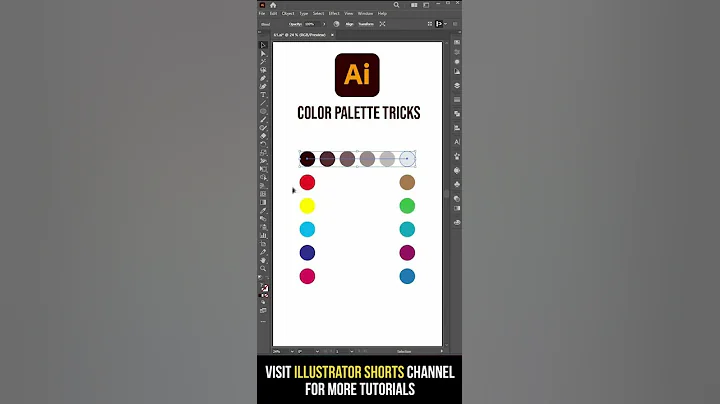This screenshot has height=404, width=720.
Task: Click the Recolor Artwork wheel icon
Action: click(x=336, y=24)
